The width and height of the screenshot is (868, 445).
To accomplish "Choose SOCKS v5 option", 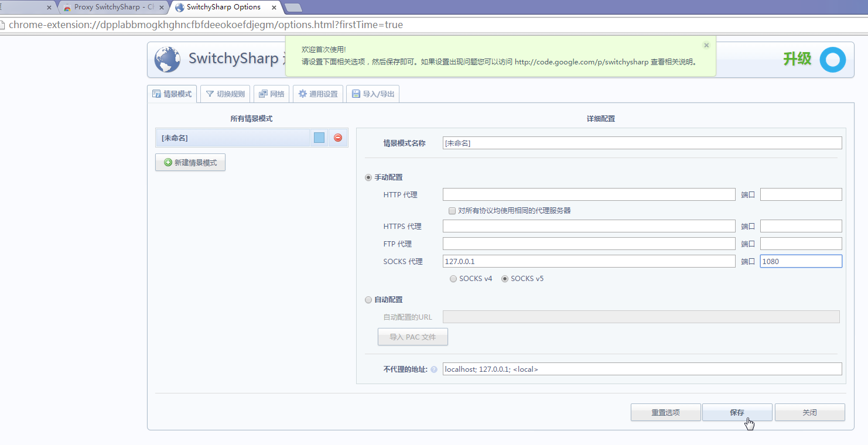I will (505, 279).
